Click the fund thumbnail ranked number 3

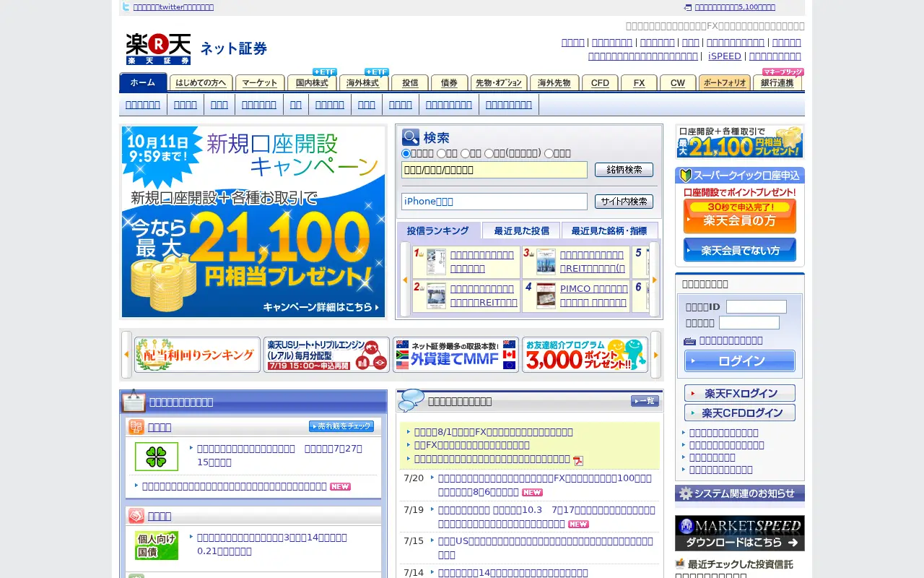pos(546,262)
